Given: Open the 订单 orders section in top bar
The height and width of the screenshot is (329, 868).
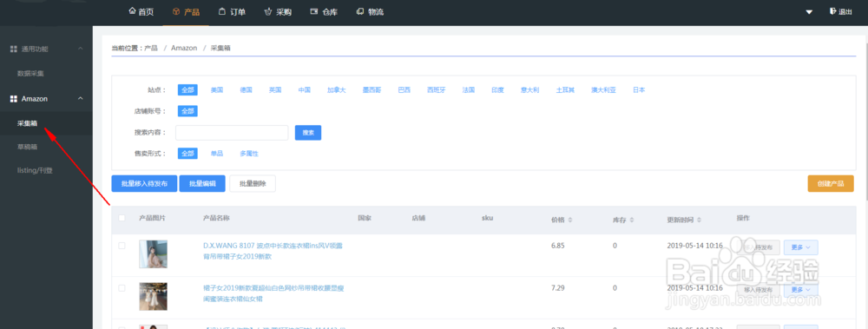Looking at the screenshot, I should click(x=232, y=11).
